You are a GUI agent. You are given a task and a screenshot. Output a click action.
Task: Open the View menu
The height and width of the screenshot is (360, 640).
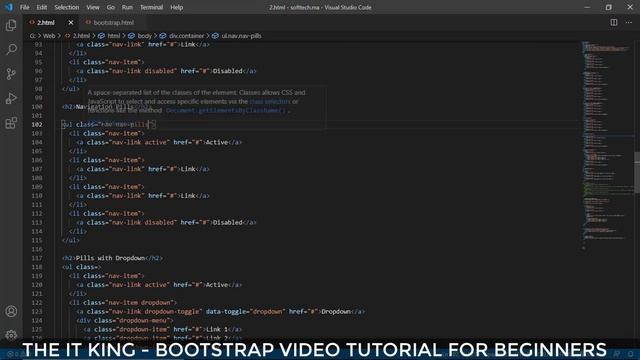point(93,7)
